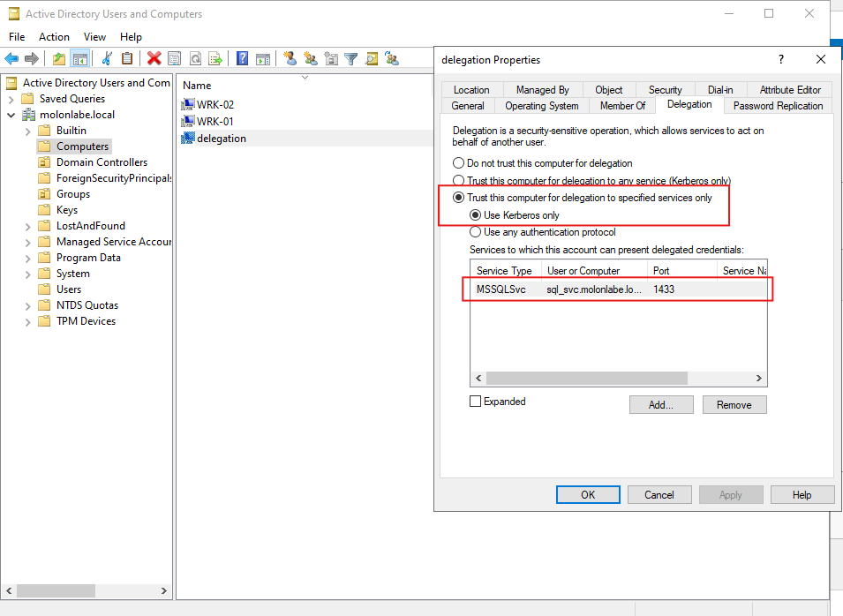Collapse the molonlabe.local domain node

pos(11,115)
